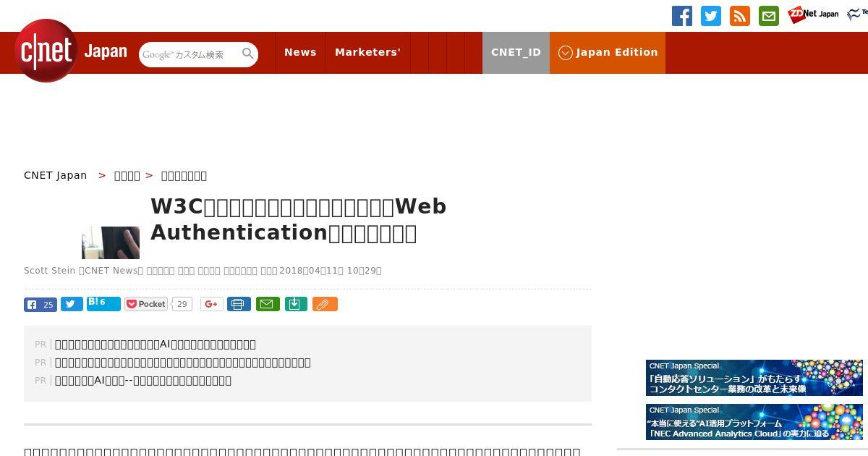Visit the ZDNet Japan logo link

pos(813,14)
